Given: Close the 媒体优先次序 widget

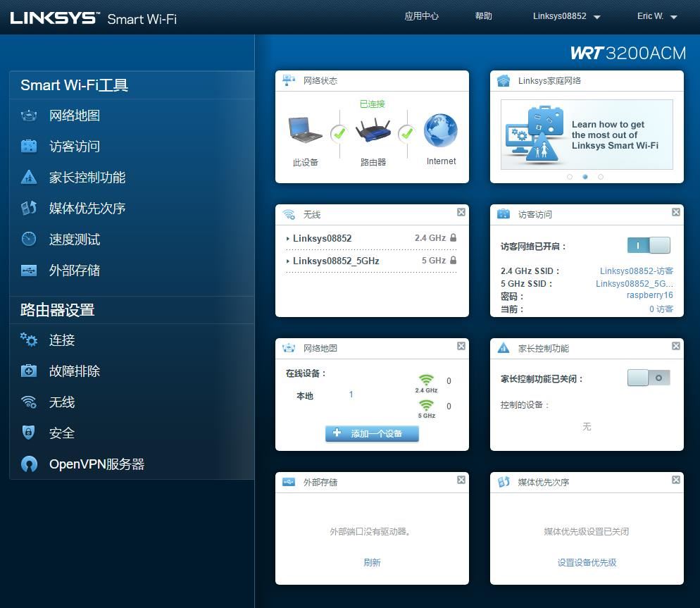Looking at the screenshot, I should [x=676, y=480].
